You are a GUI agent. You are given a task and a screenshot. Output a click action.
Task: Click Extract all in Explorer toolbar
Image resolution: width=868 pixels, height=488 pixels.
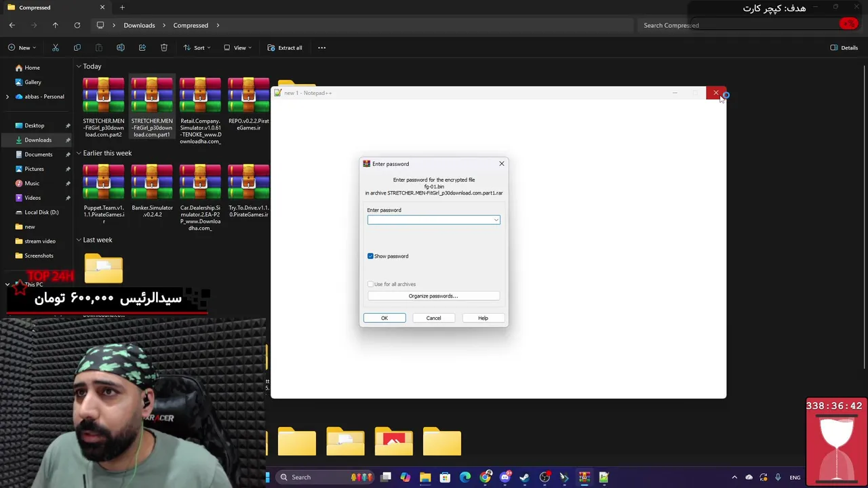point(285,47)
